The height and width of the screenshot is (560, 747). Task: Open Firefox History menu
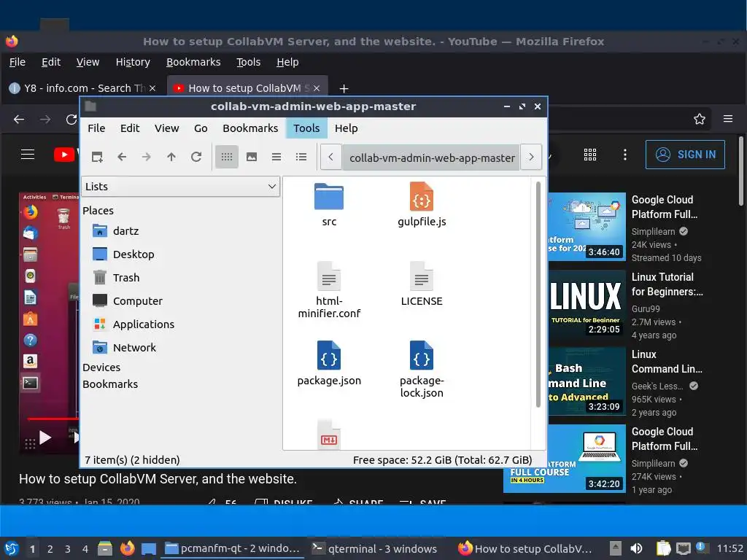[x=133, y=62]
